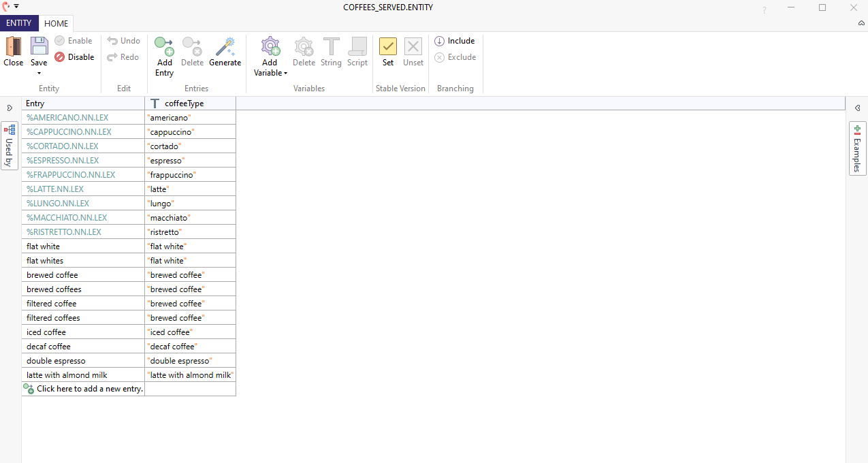Click the Generate magic wand icon
This screenshot has width=868, height=463.
[225, 46]
